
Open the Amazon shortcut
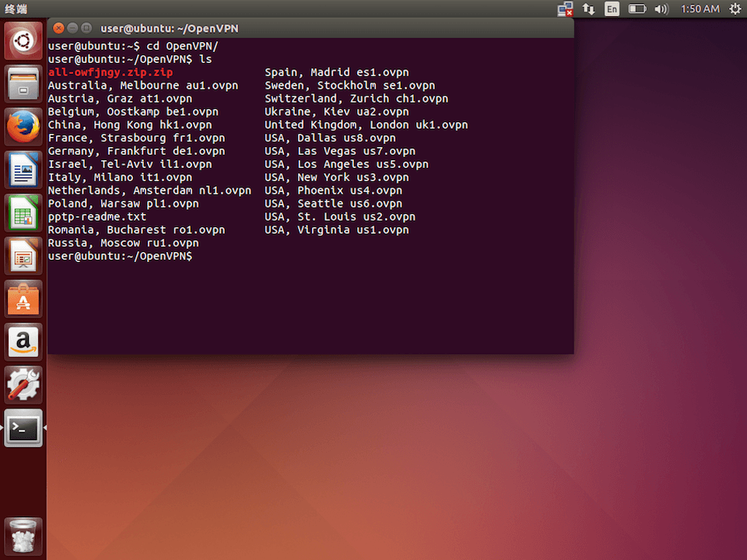(23, 342)
